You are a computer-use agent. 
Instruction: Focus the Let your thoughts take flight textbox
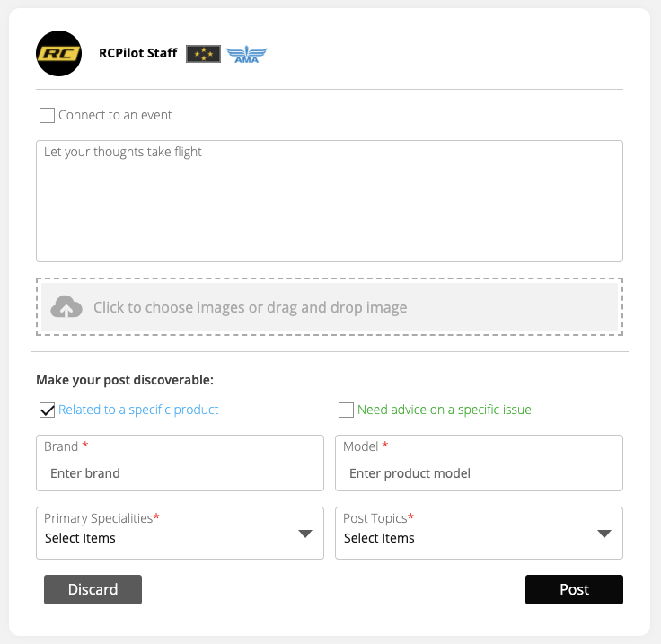coord(329,201)
